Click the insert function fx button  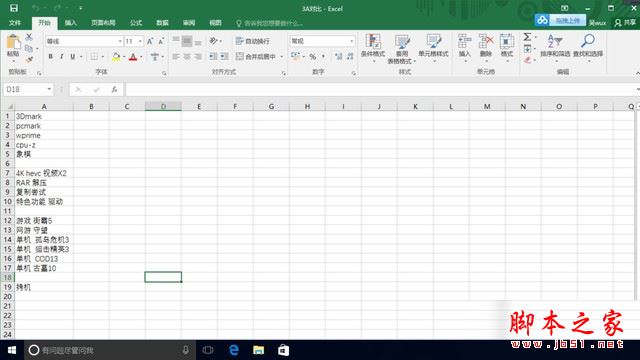pyautogui.click(x=114, y=89)
